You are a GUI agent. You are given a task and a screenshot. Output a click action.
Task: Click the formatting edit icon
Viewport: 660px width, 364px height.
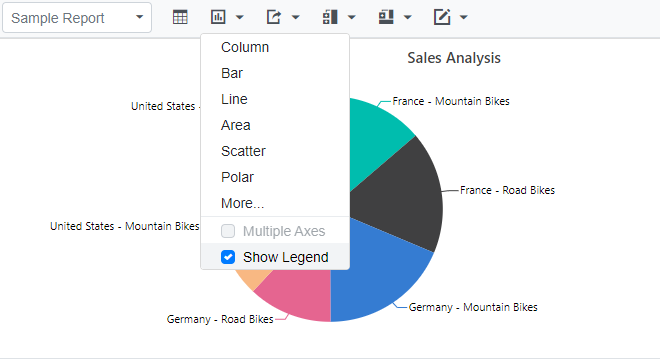(442, 17)
